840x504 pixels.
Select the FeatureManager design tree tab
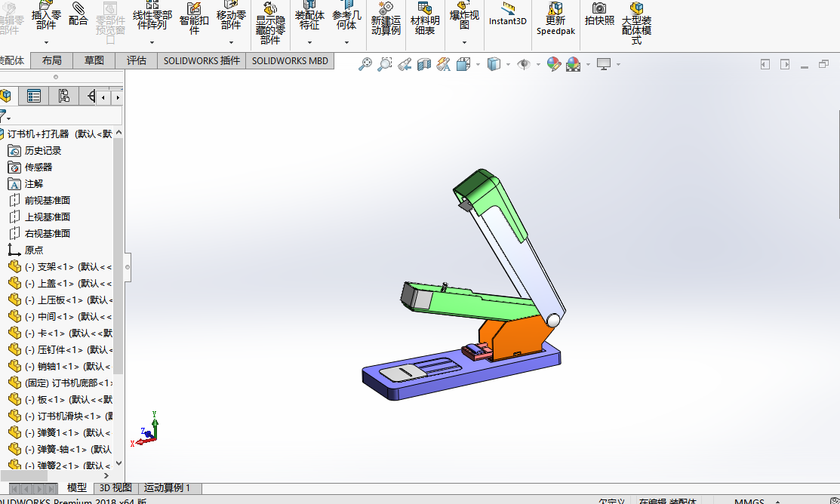7,96
